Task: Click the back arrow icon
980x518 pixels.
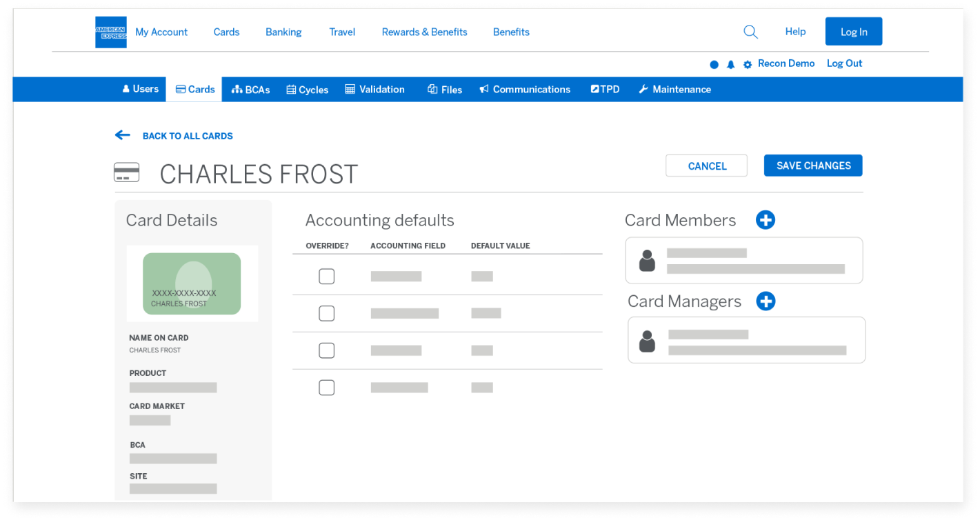Action: coord(123,135)
